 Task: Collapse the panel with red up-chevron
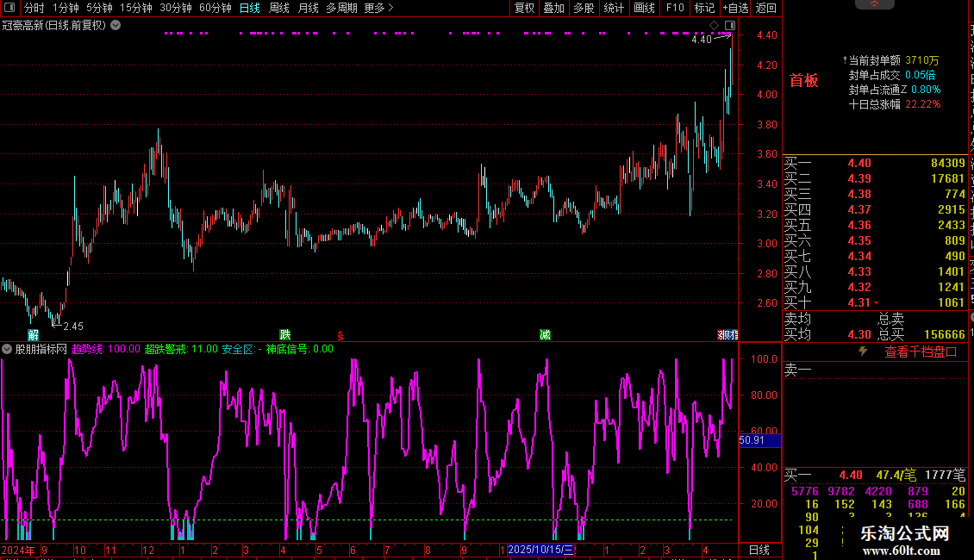coord(874,3)
